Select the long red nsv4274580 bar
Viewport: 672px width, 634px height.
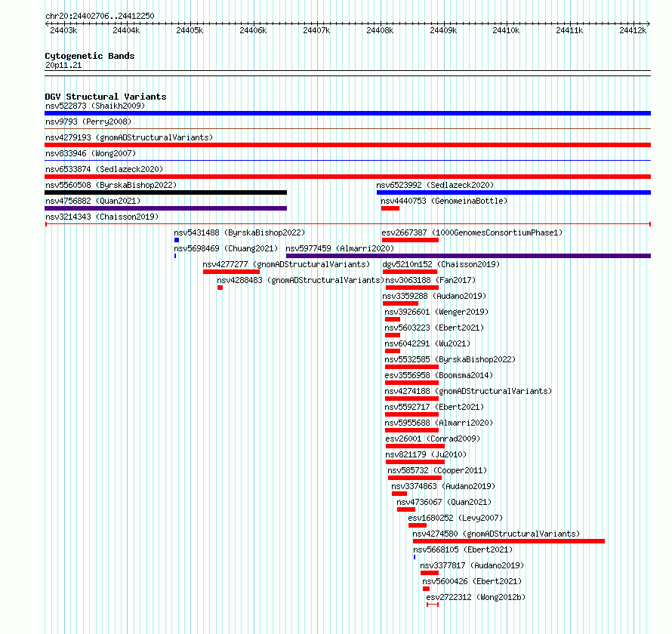pos(509,541)
